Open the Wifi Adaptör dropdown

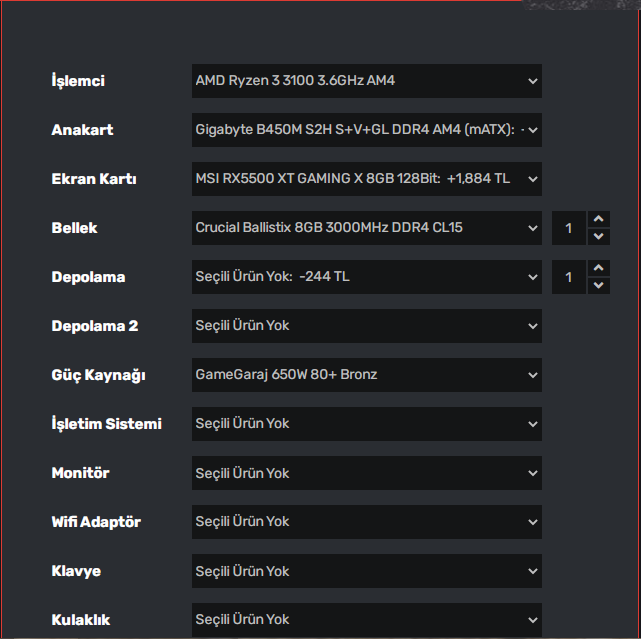pos(366,522)
